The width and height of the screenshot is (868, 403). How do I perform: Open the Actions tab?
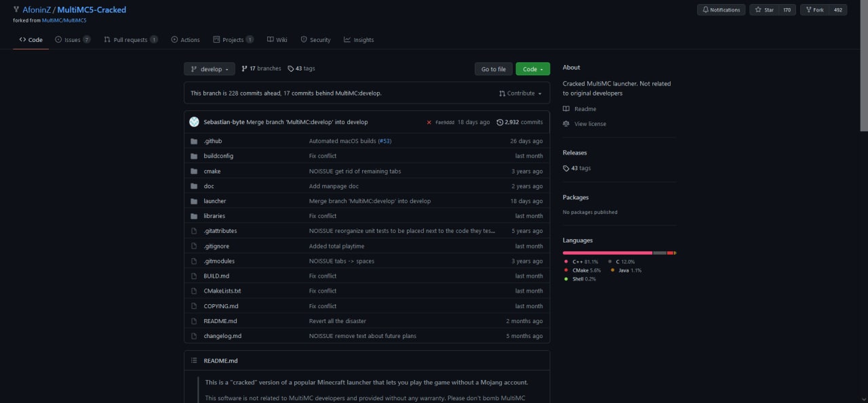coord(186,40)
